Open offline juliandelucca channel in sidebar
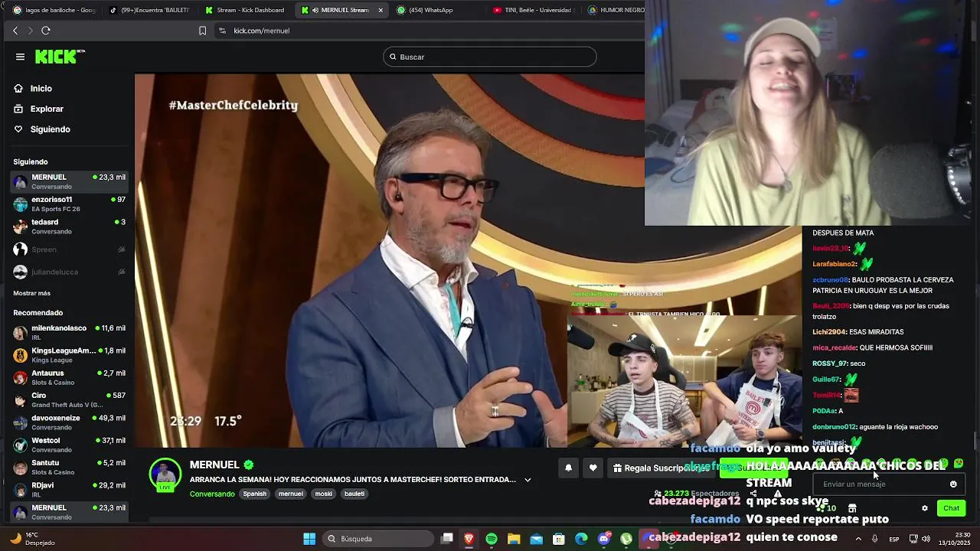The image size is (980, 551). click(69, 272)
